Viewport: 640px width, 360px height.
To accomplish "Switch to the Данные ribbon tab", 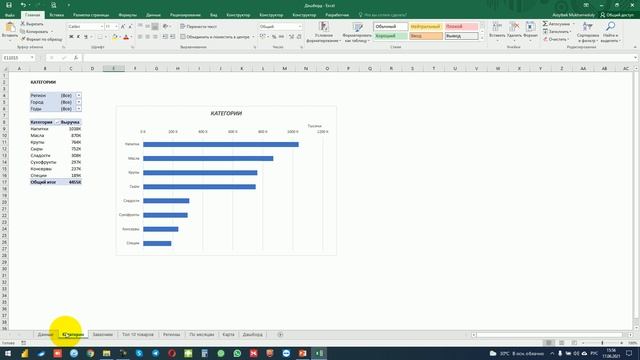I will point(153,15).
